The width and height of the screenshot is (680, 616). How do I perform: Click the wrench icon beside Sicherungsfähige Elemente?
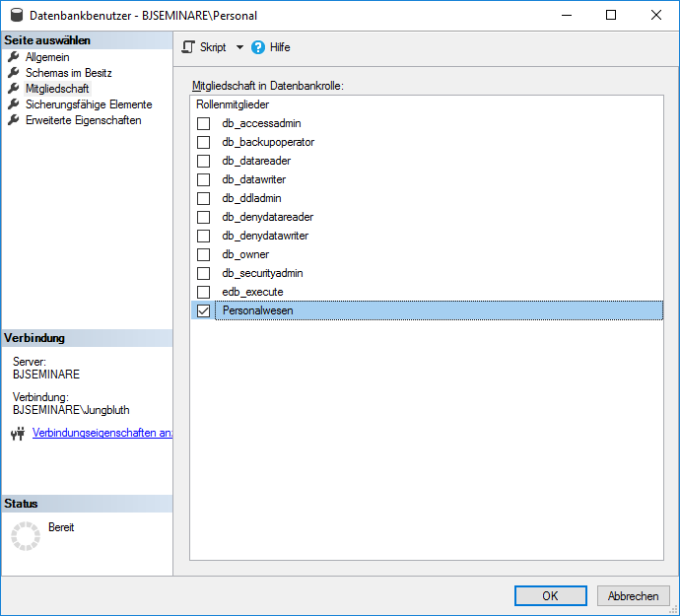14,104
